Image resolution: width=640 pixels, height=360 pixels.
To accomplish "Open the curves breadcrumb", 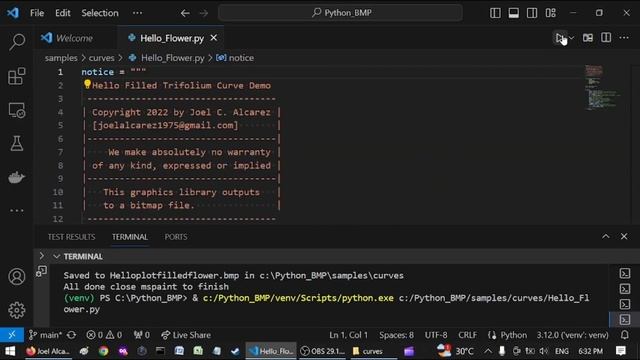I will 102,58.
